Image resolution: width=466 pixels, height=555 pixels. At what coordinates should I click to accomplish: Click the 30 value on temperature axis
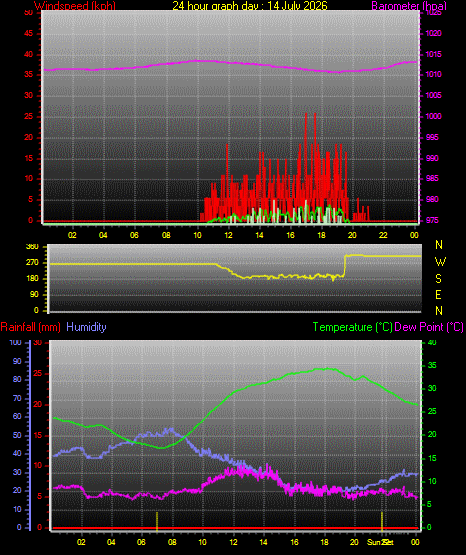click(432, 388)
